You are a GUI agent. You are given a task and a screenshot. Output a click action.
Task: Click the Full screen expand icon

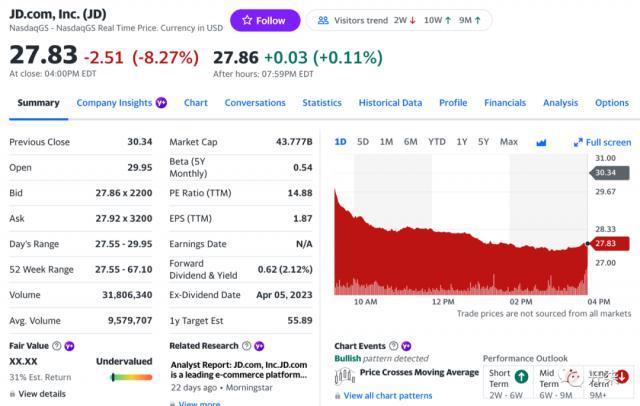578,142
